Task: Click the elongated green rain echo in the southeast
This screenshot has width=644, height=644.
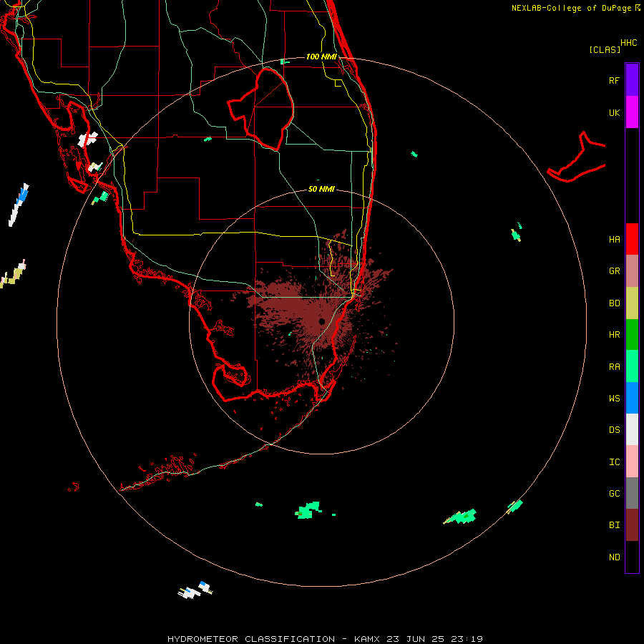Action: (x=461, y=517)
